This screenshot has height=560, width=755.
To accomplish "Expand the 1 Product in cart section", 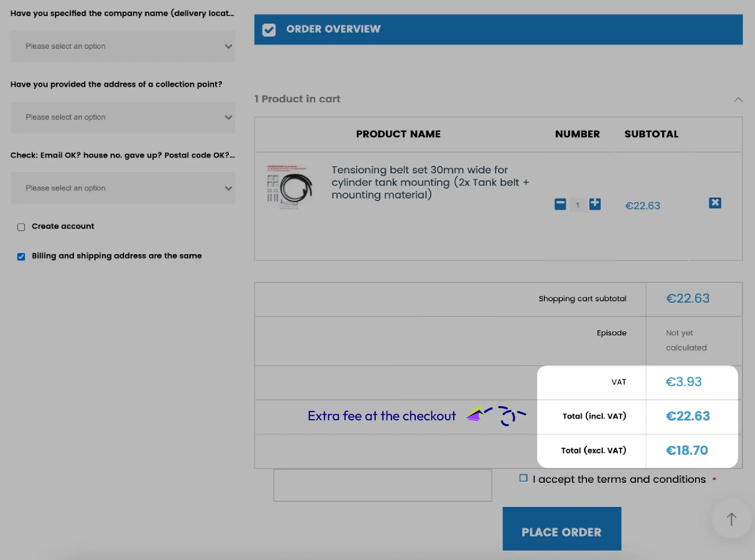I will pyautogui.click(x=297, y=99).
